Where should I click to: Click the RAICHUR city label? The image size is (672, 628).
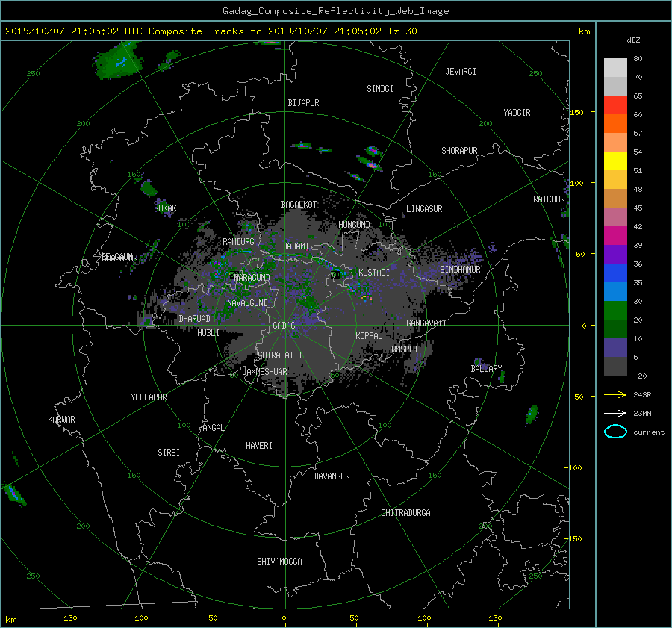click(549, 199)
